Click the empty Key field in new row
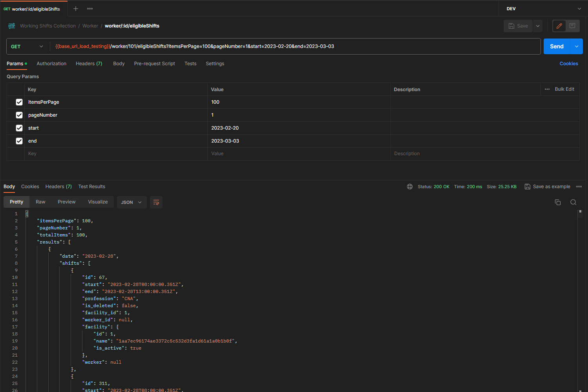This screenshot has width=588, height=392. tap(116, 154)
